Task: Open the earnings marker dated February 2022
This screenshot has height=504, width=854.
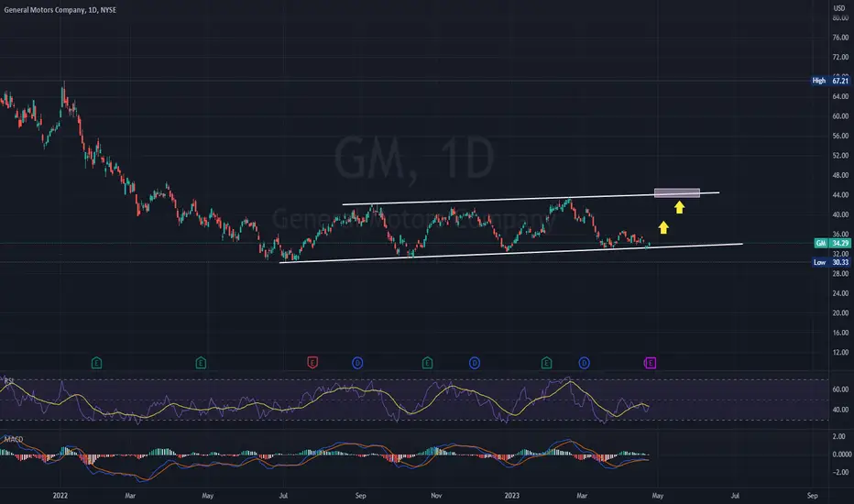Action: (96, 363)
